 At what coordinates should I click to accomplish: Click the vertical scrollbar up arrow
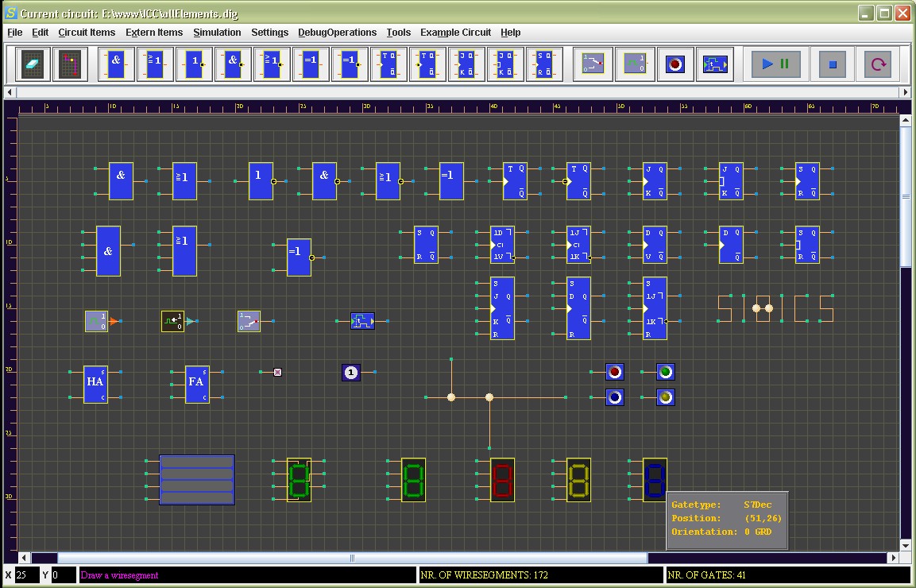point(905,121)
